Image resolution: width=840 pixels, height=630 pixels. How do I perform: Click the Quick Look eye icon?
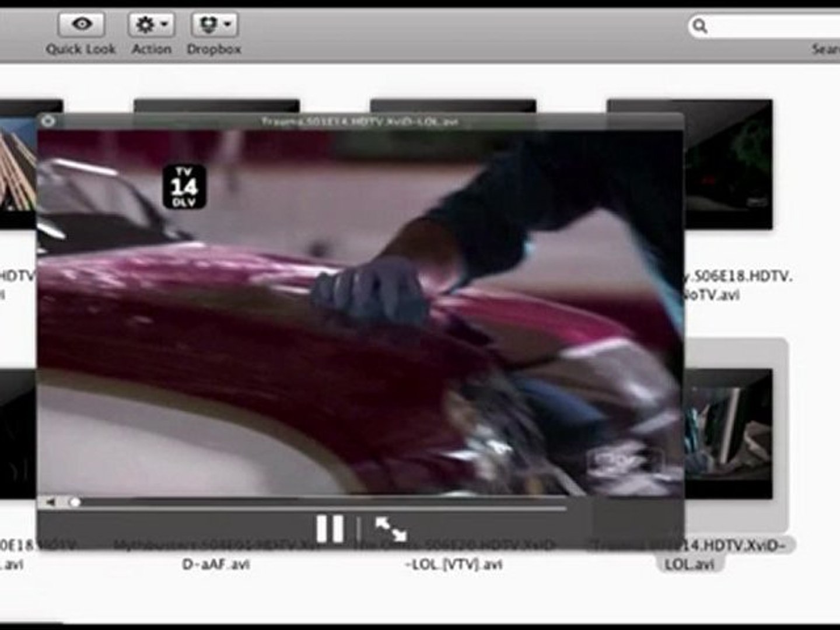82,24
